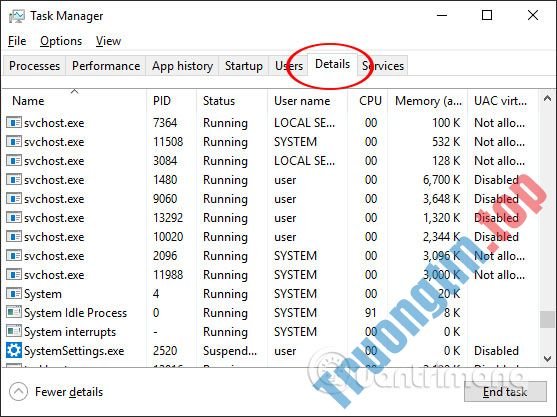Click PID value 13292
Viewport: 557px width, 417px height.
pos(168,218)
